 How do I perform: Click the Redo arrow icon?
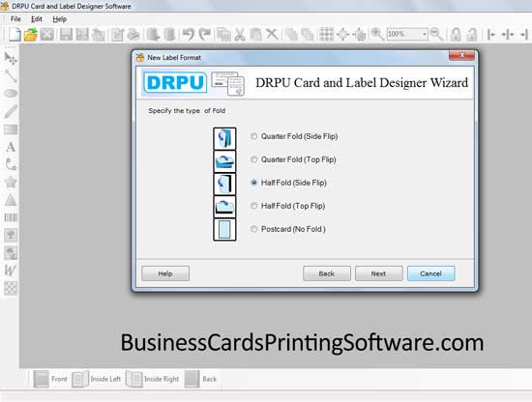[205, 34]
